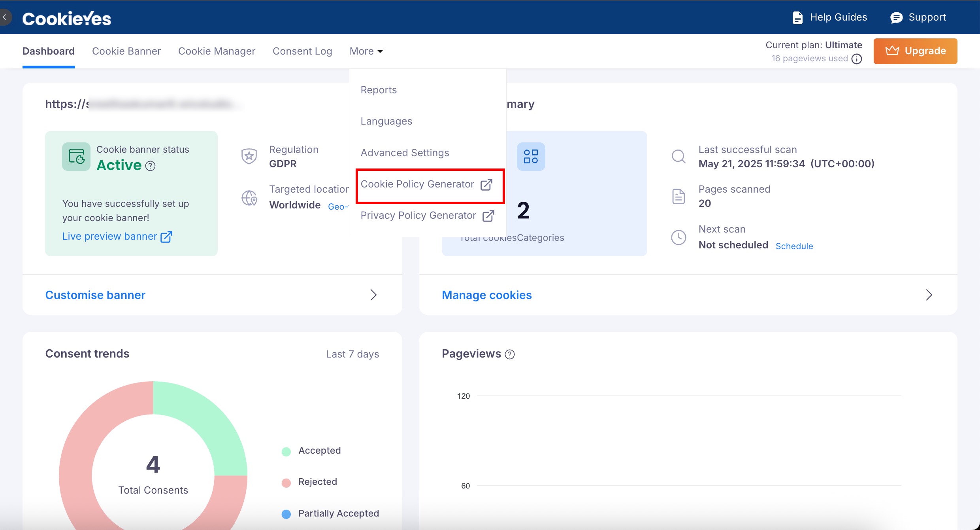Image resolution: width=980 pixels, height=530 pixels.
Task: Click the last successful scan magnifier icon
Action: pos(678,157)
